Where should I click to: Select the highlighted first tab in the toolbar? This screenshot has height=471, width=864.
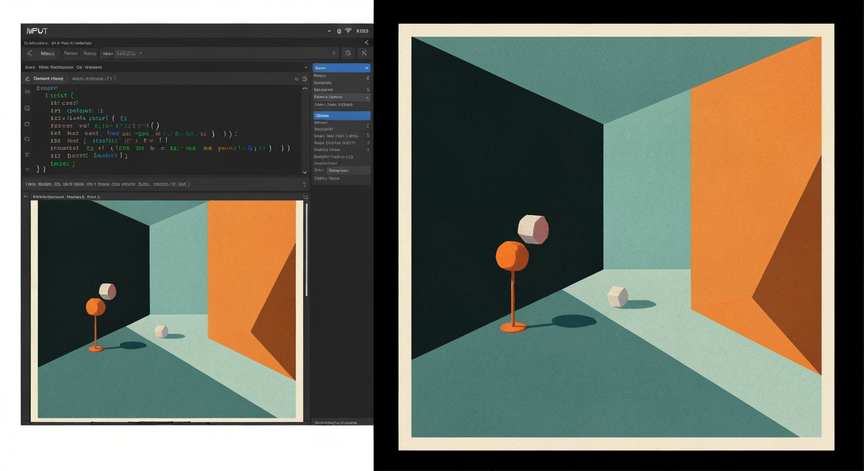[x=47, y=53]
